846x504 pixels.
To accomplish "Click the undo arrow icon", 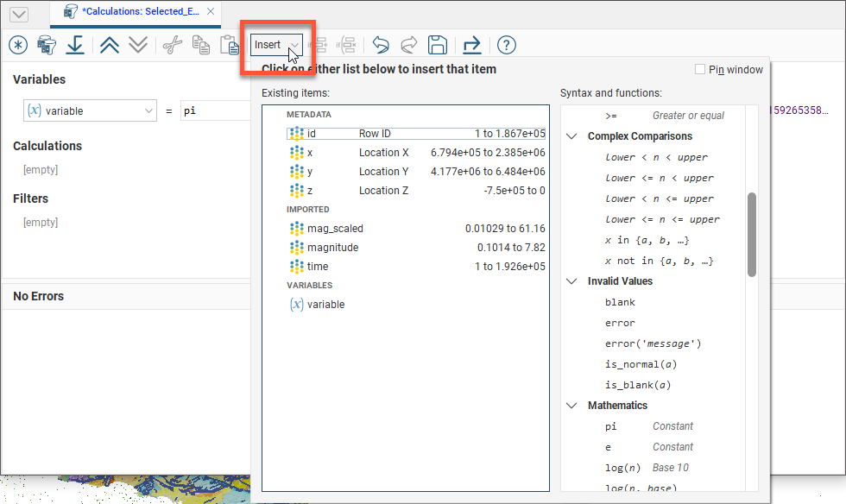I will [x=381, y=45].
